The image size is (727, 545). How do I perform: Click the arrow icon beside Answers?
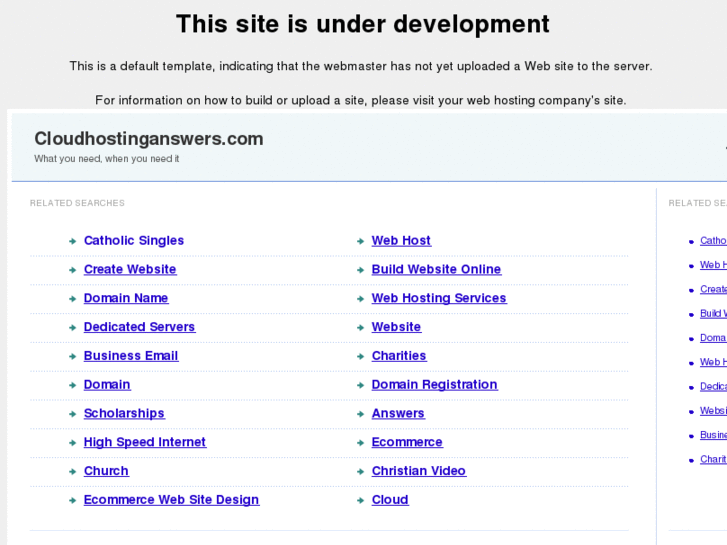coord(360,414)
